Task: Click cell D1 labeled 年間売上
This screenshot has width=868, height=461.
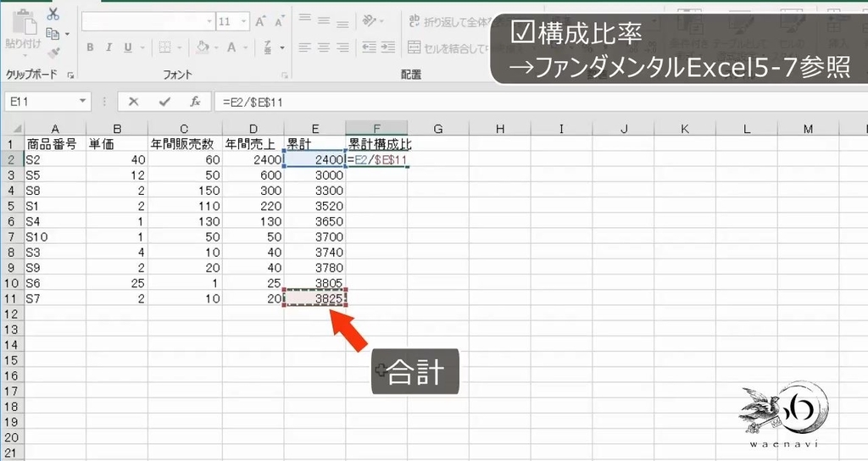Action: point(253,144)
